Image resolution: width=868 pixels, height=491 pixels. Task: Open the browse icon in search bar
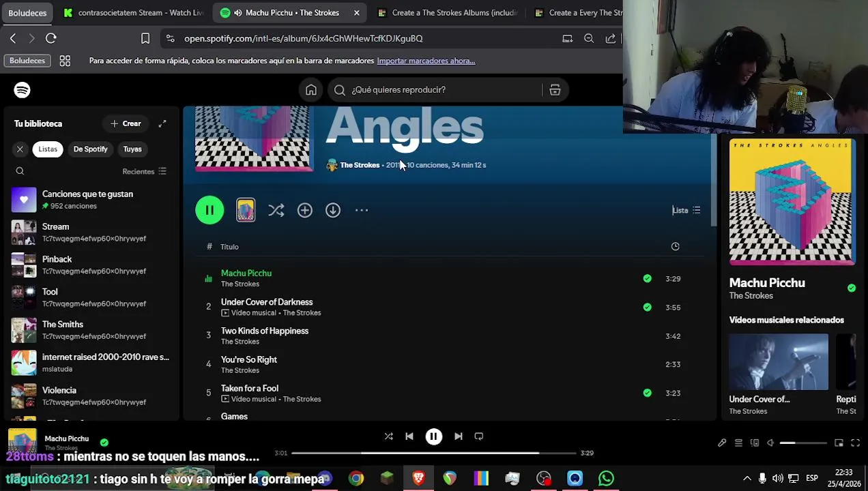555,90
